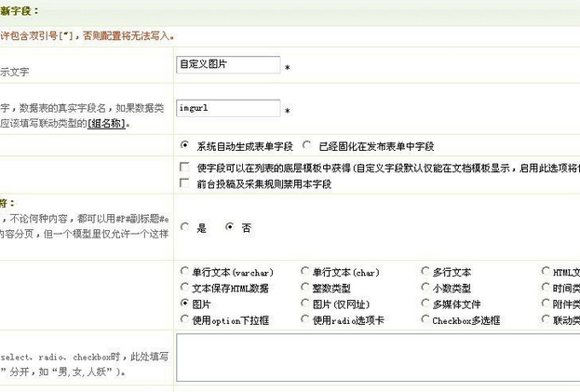Select 系统自动生成表单字段 radio option

[183, 146]
